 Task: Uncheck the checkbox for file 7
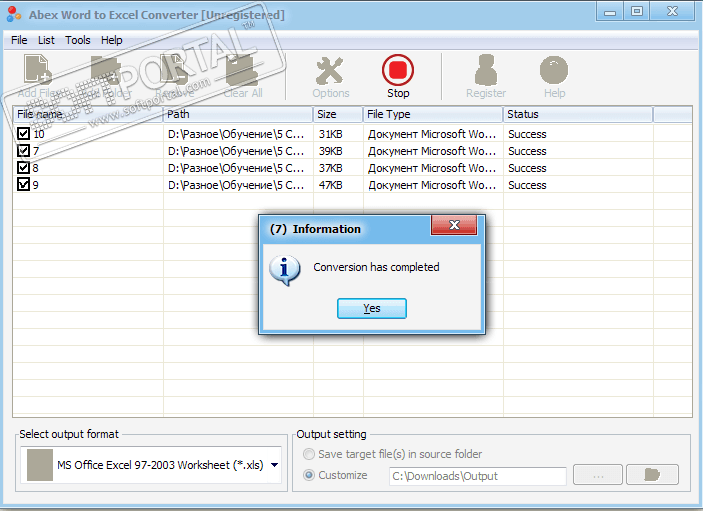point(23,151)
